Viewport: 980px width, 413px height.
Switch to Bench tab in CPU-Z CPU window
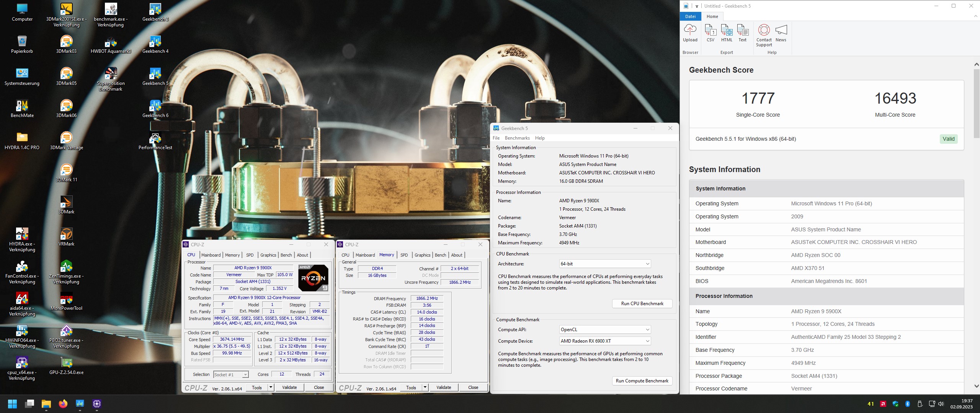tap(286, 255)
